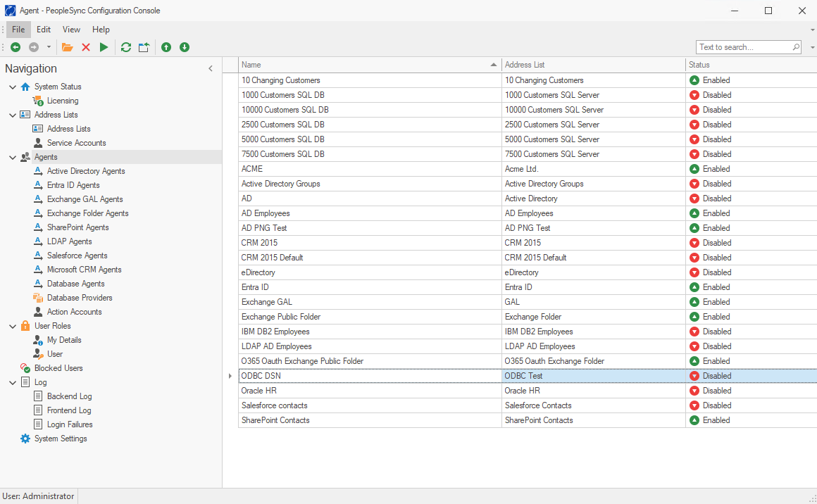817x504 pixels.
Task: Sort by the Status column header
Action: pos(751,65)
